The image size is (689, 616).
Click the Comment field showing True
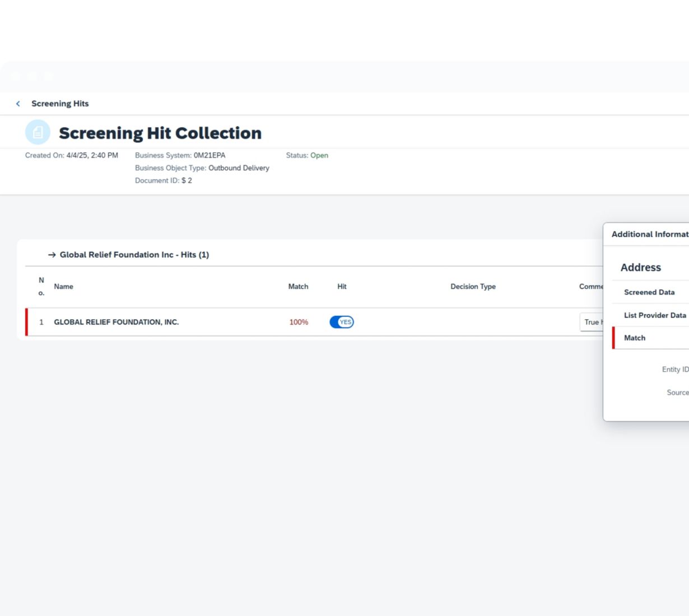pos(592,322)
